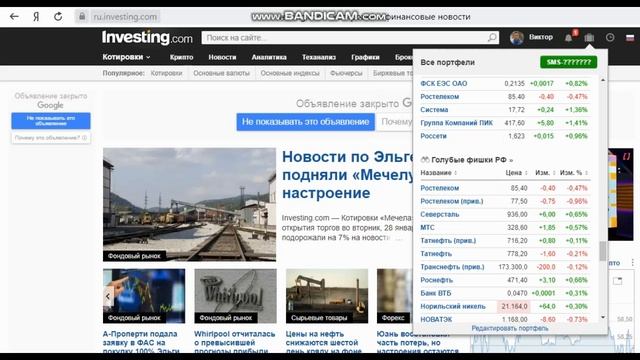The width and height of the screenshot is (640, 360).
Task: Grab the portfolio scrollbar thumb
Action: coord(603,251)
